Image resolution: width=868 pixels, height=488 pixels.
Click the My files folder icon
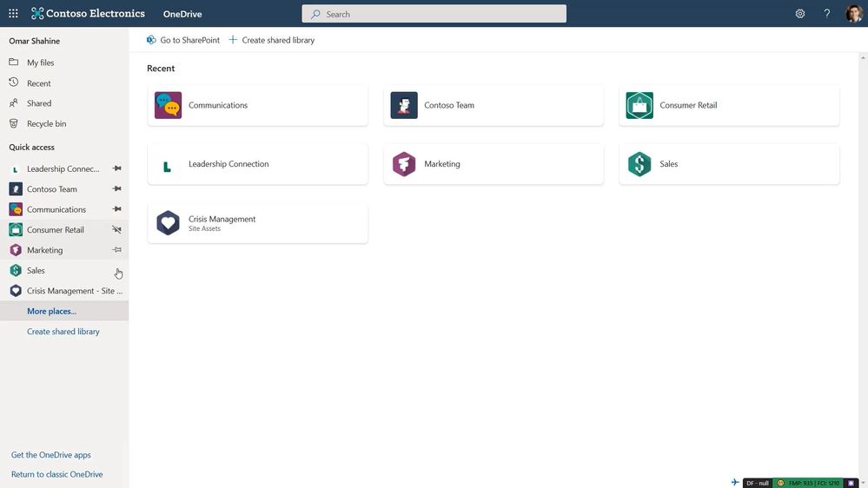coord(14,62)
